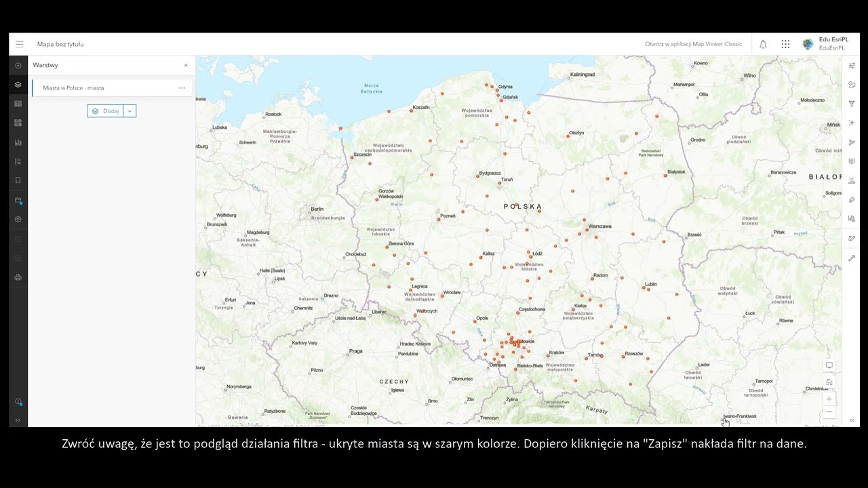Click the Warszawa label on the map
This screenshot has height=488, width=868.
point(600,226)
